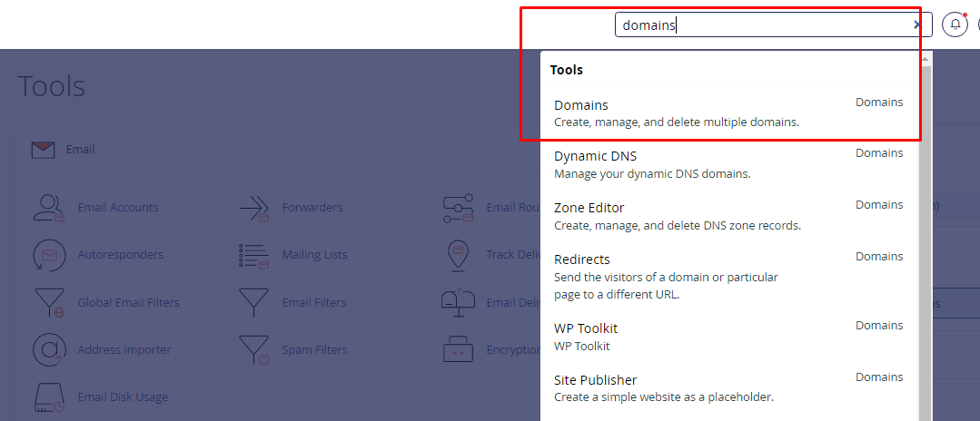Click the Email Disk Usage icon
The image size is (980, 421).
tap(49, 397)
